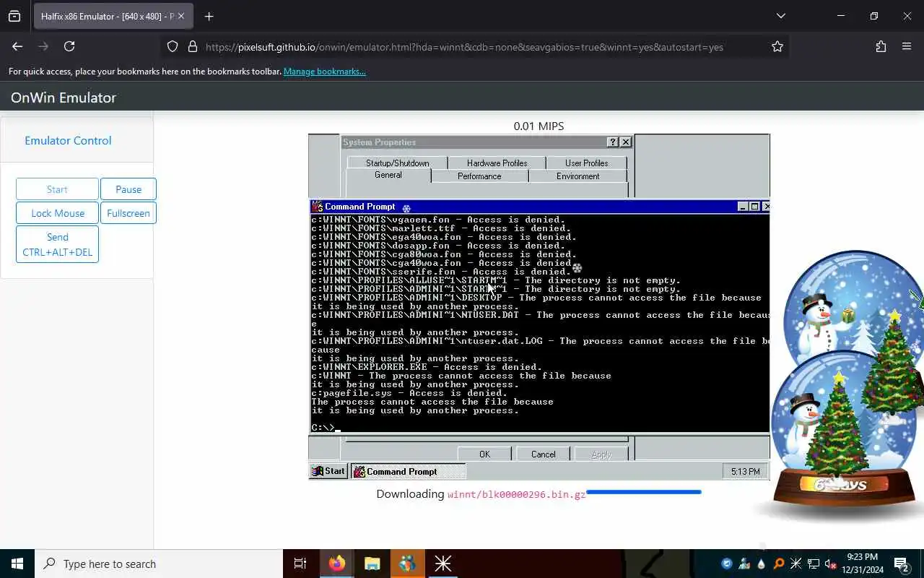Click the water droplet tray icon
The width and height of the screenshot is (924, 578).
coord(762,564)
